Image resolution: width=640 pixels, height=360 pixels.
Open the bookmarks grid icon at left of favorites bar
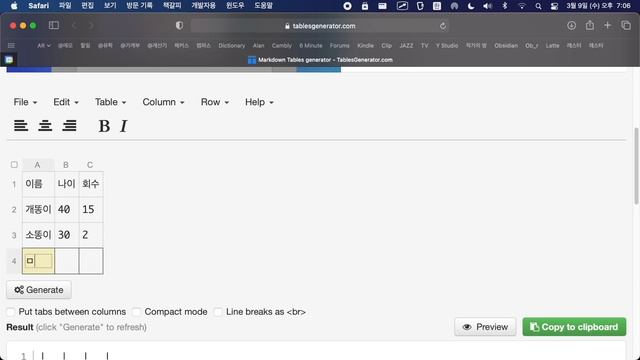[x=11, y=45]
